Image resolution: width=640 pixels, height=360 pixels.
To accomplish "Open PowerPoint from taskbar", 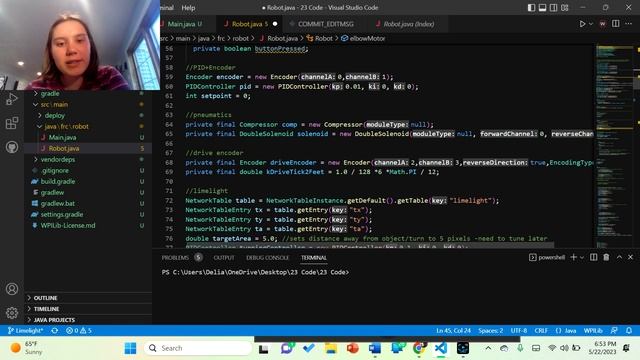I will pos(353,348).
